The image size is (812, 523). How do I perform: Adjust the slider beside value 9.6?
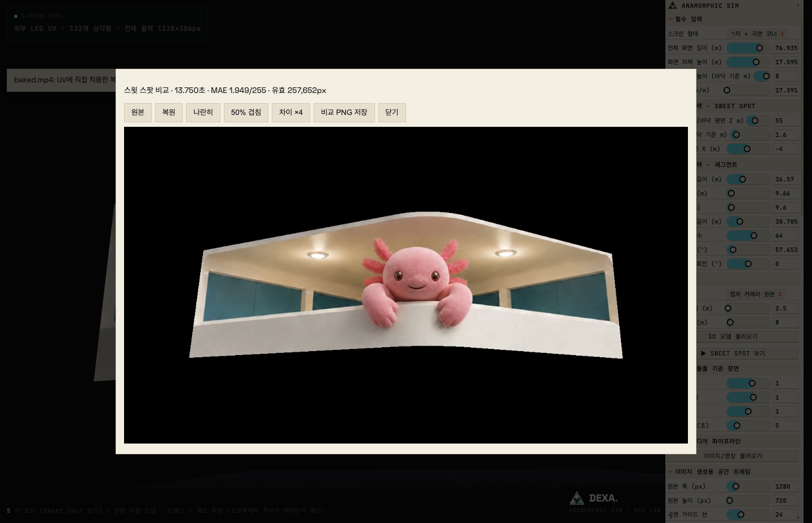pyautogui.click(x=749, y=207)
